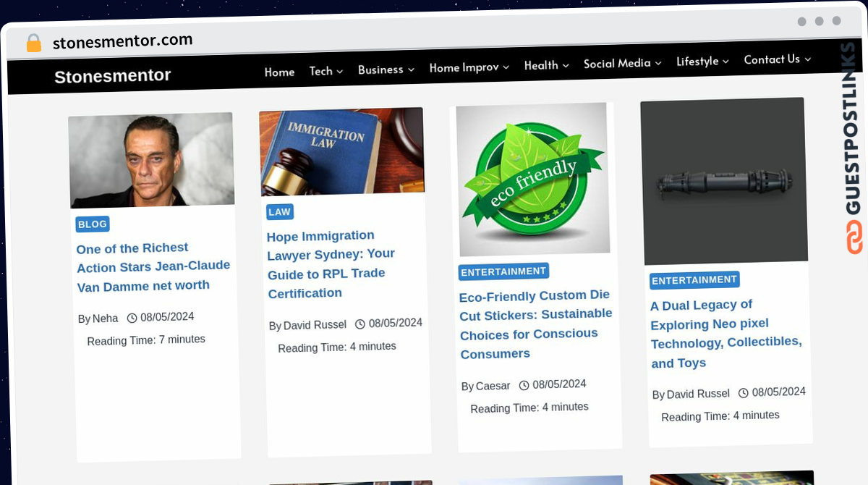Open Hope Immigration Lawyer Sydney article

tap(331, 264)
